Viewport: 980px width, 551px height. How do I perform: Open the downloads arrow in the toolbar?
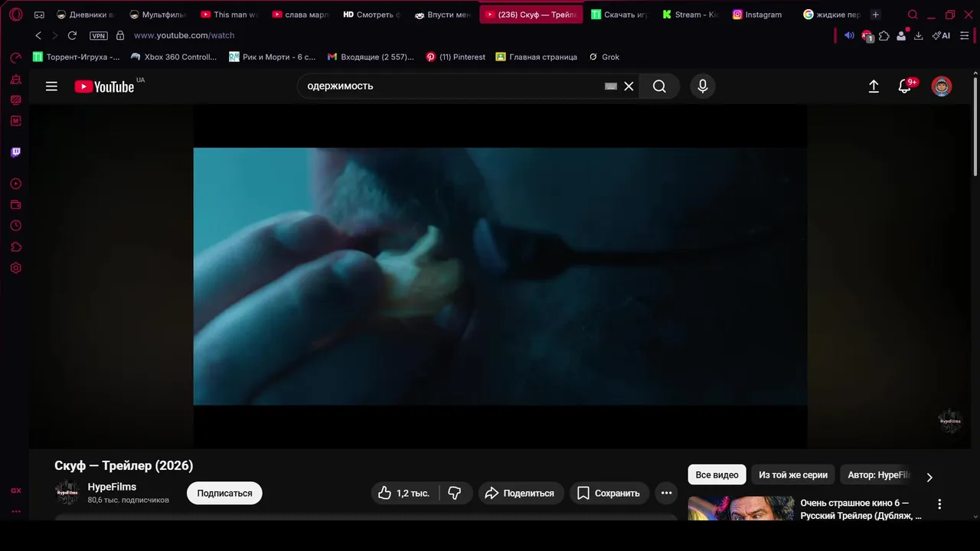tap(918, 35)
